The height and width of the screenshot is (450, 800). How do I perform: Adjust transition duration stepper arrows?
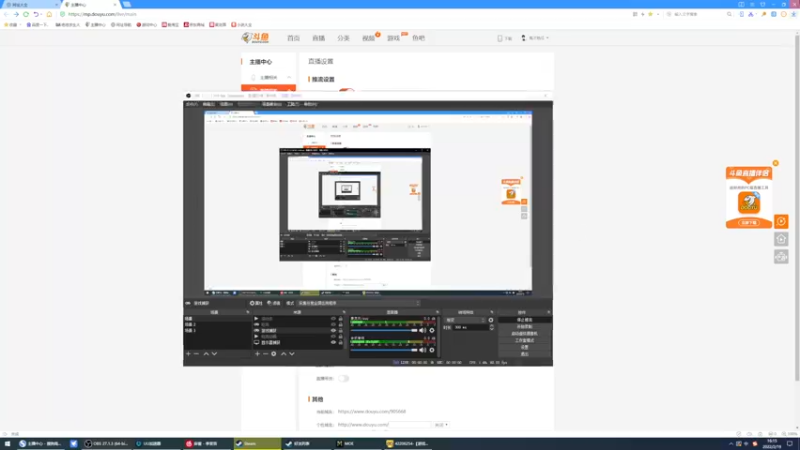coord(491,328)
